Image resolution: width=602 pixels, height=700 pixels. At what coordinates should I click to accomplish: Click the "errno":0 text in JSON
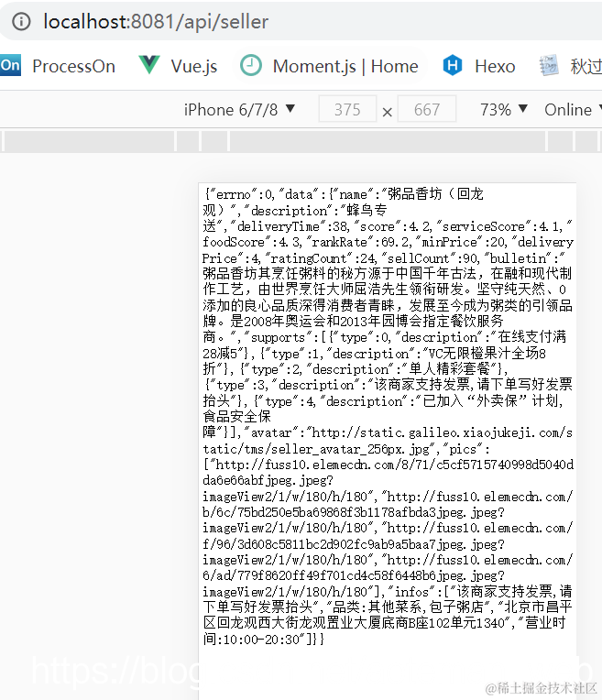click(x=240, y=194)
